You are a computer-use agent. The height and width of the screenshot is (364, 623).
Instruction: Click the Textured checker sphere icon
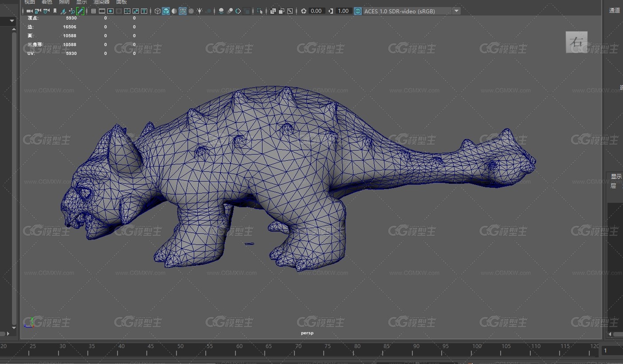click(x=191, y=11)
